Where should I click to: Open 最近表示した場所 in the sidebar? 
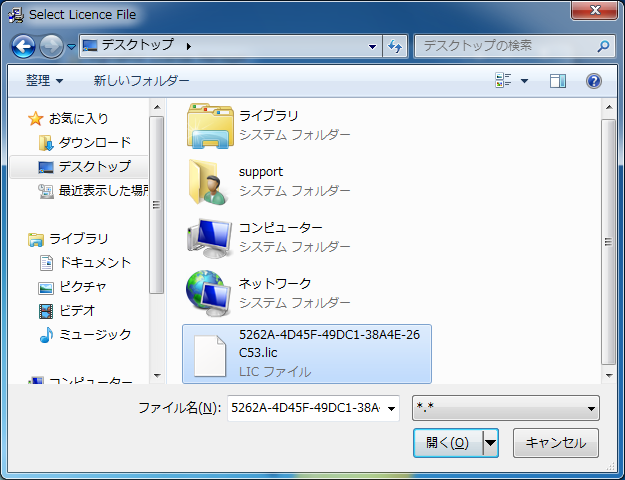(104, 191)
